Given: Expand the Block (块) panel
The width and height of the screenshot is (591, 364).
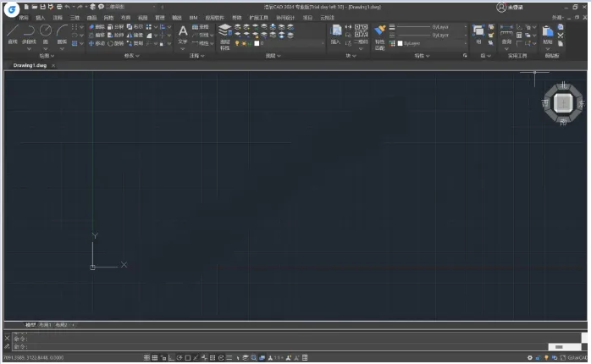Looking at the screenshot, I should [x=351, y=56].
